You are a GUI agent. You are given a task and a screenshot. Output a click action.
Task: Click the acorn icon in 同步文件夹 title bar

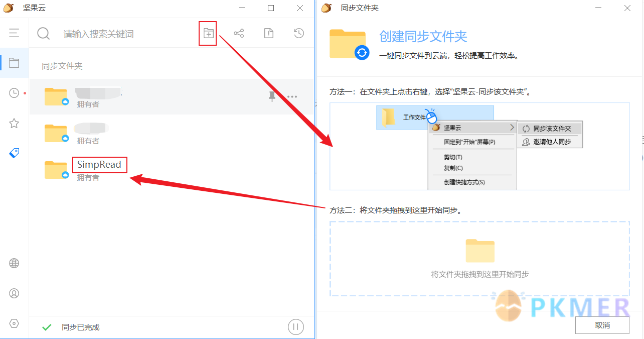(x=327, y=8)
